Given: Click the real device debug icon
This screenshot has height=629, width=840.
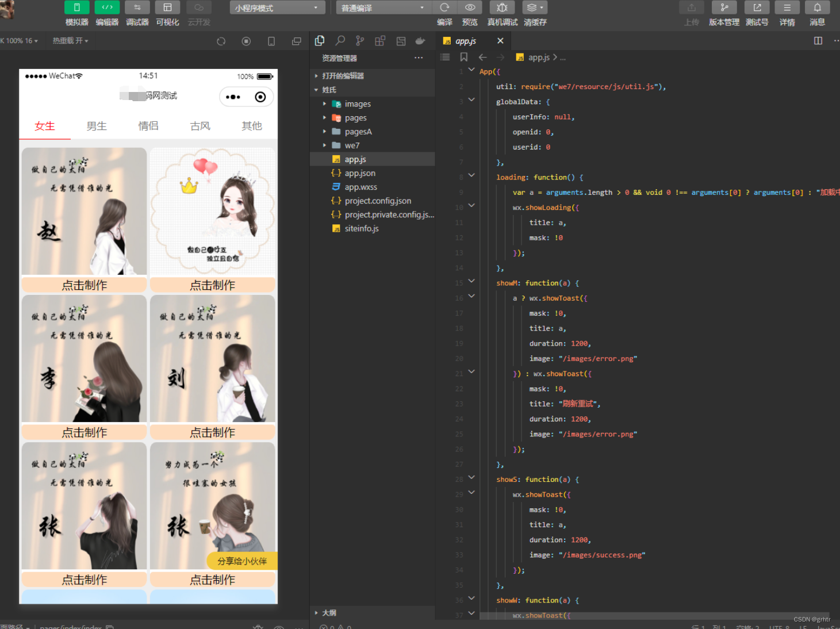Looking at the screenshot, I should [502, 7].
